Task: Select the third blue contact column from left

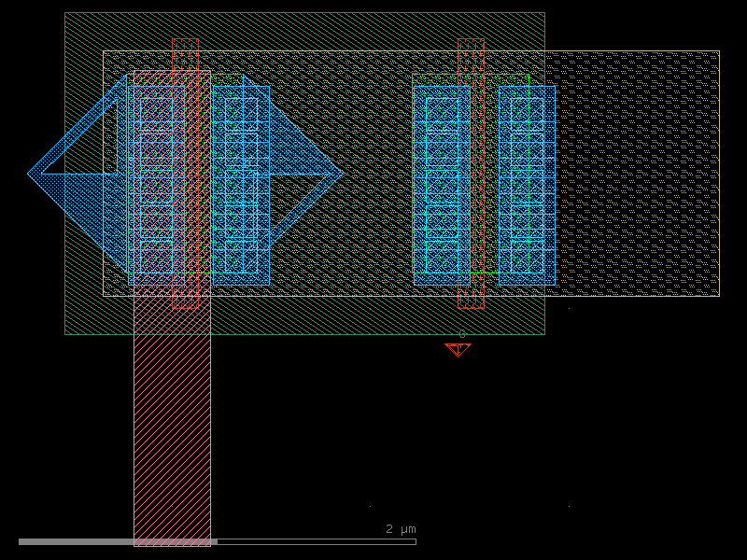Action: 442,185
